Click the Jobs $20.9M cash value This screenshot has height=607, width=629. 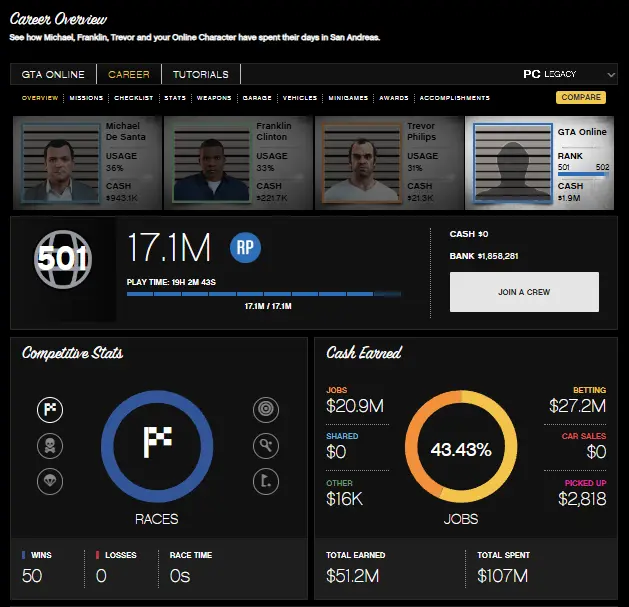tap(355, 406)
